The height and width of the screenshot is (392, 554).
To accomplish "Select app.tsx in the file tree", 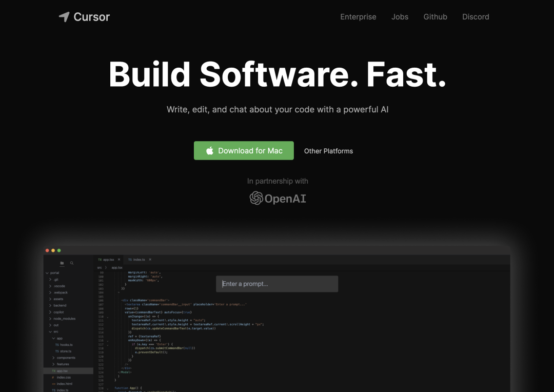I will pos(68,371).
